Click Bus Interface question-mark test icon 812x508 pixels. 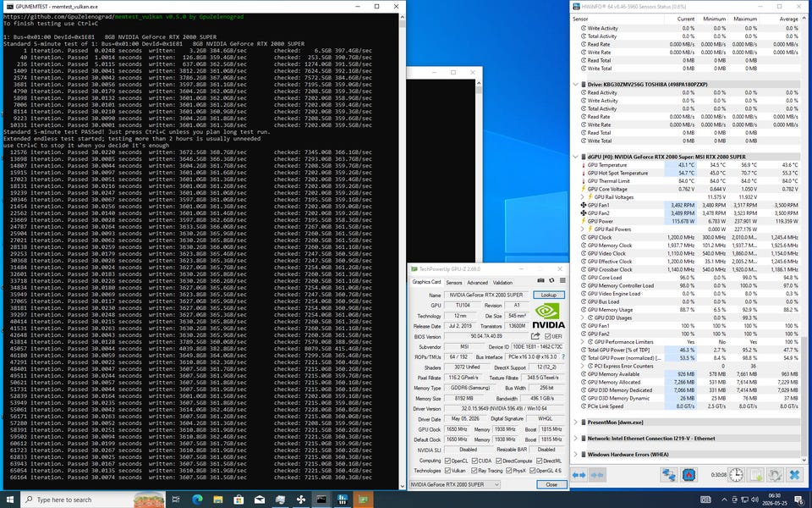(563, 356)
